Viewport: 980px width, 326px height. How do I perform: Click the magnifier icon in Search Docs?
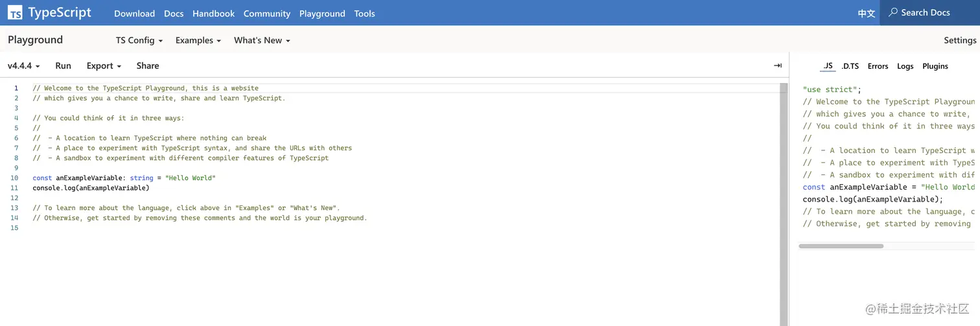point(893,12)
